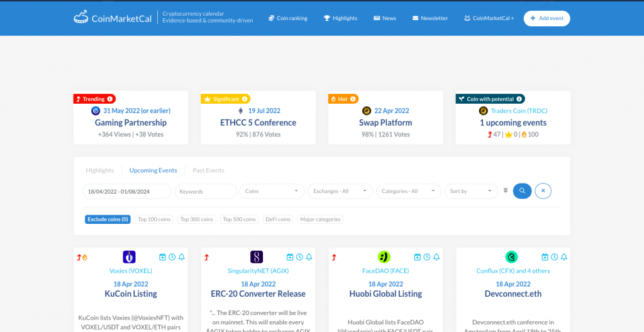Viewport: 644px width, 332px height.
Task: Click the Hot info icon
Action: pyautogui.click(x=353, y=99)
